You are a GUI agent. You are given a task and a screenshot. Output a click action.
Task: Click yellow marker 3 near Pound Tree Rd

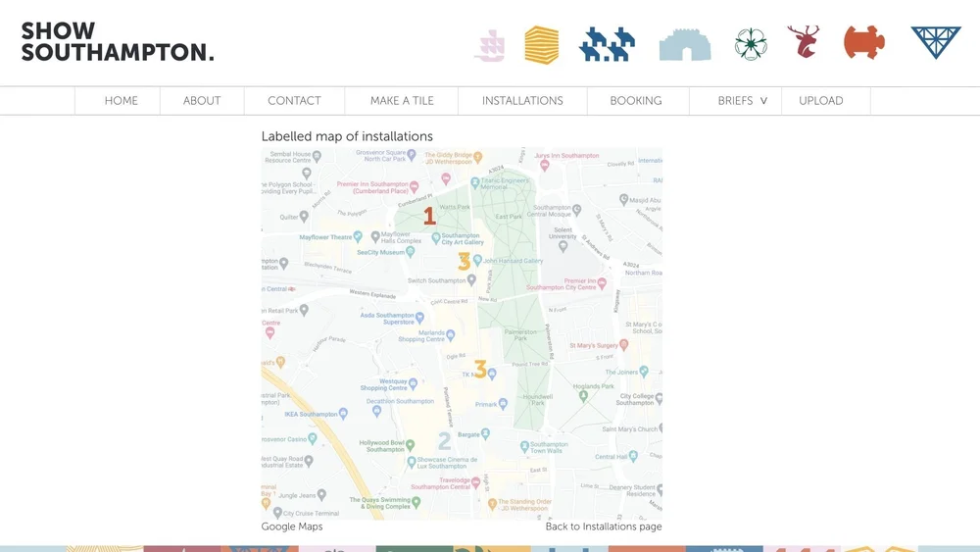(480, 369)
